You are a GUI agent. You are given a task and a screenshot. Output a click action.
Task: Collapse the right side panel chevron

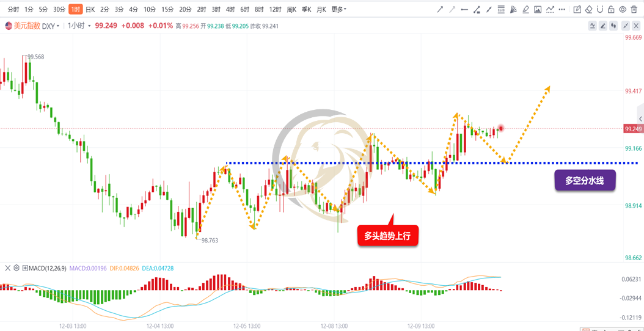640,118
